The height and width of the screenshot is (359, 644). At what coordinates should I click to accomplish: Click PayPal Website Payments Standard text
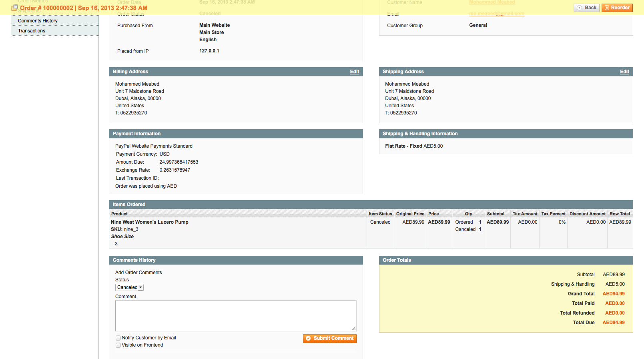154,146
